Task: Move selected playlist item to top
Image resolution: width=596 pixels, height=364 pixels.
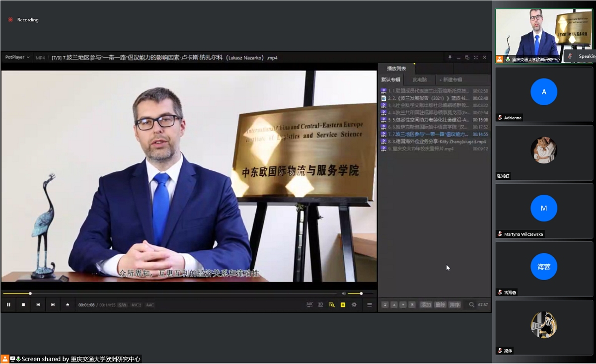Action: (x=385, y=305)
